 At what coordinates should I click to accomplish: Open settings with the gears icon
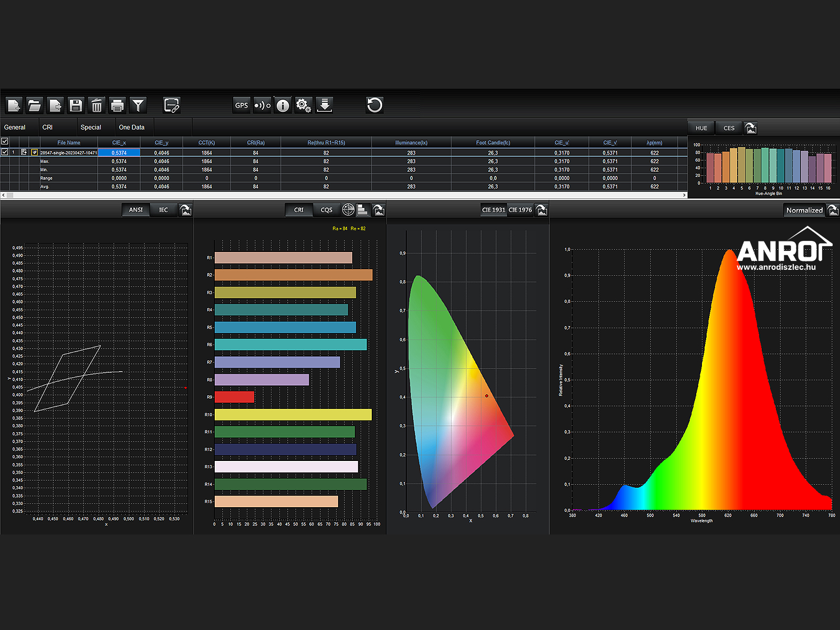tap(303, 106)
